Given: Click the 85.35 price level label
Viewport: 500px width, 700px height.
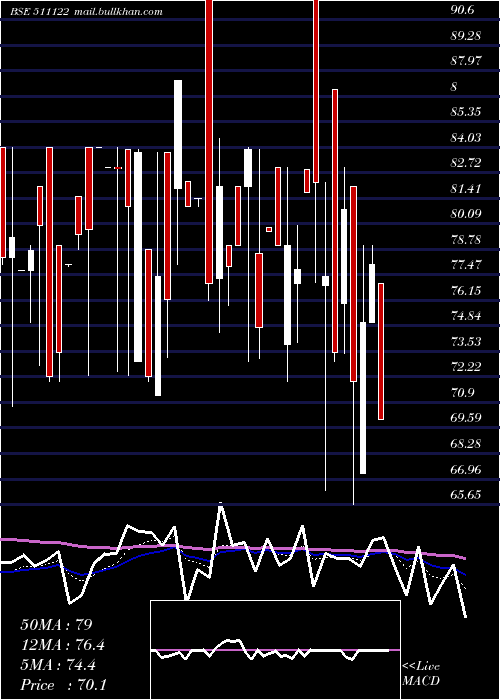Looking at the screenshot, I should (466, 112).
